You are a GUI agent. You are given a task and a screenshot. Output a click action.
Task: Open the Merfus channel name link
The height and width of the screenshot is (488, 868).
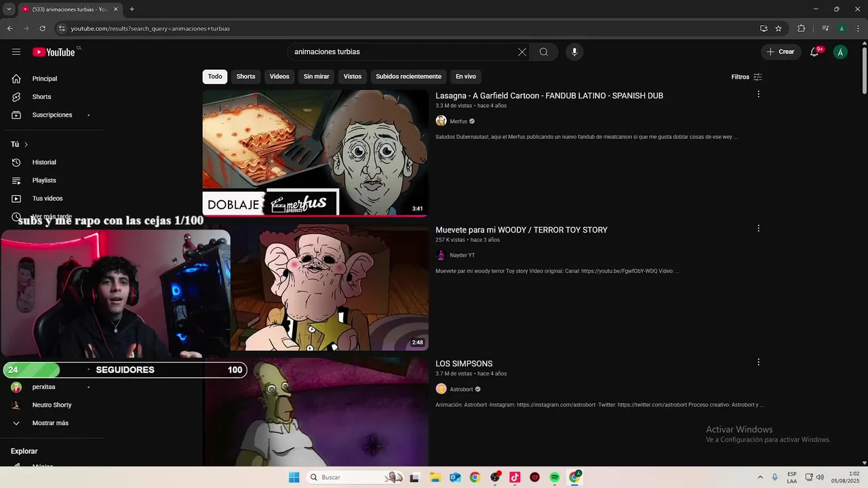458,121
